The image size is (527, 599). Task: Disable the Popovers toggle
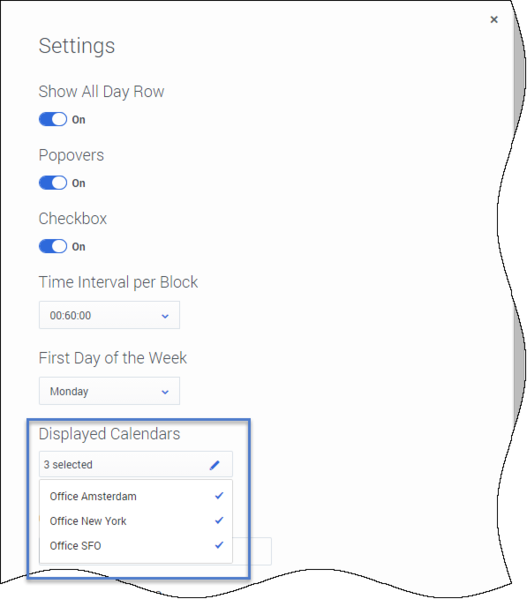click(x=53, y=183)
